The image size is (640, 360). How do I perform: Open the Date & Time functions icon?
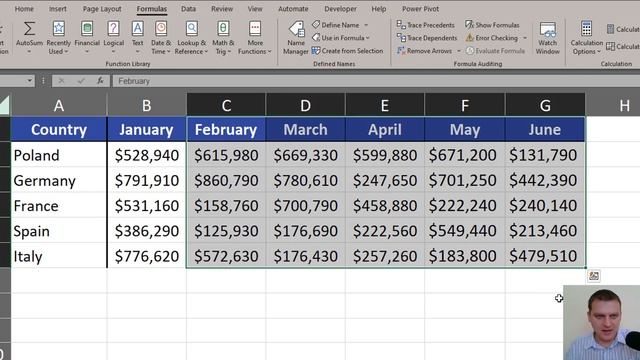pyautogui.click(x=161, y=29)
